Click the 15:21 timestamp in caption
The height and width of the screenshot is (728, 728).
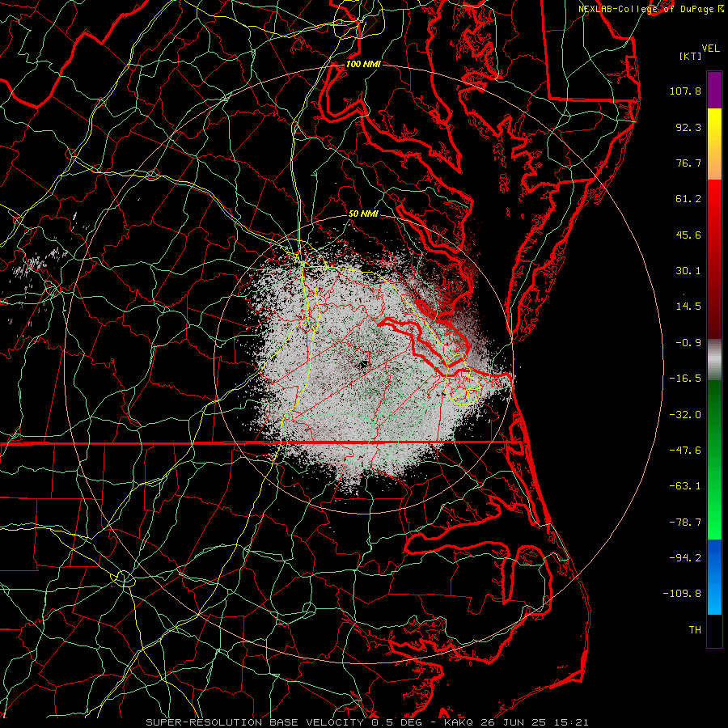tap(573, 722)
